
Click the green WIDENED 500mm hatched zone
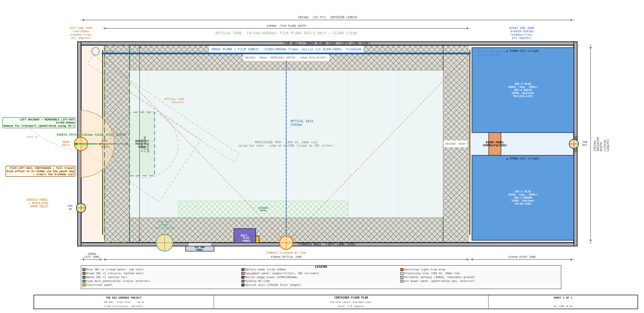click(x=263, y=209)
